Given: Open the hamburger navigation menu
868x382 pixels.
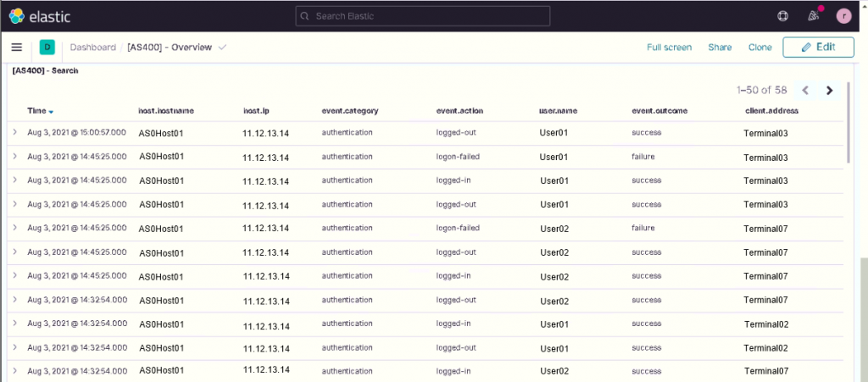Looking at the screenshot, I should tap(16, 47).
